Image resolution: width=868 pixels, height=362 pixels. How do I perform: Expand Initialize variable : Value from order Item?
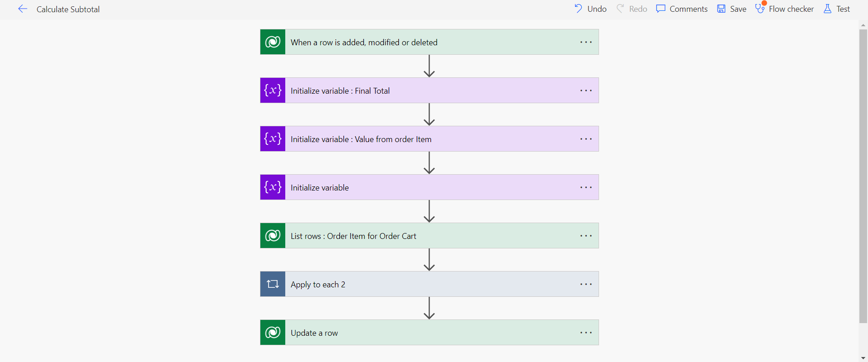point(361,139)
